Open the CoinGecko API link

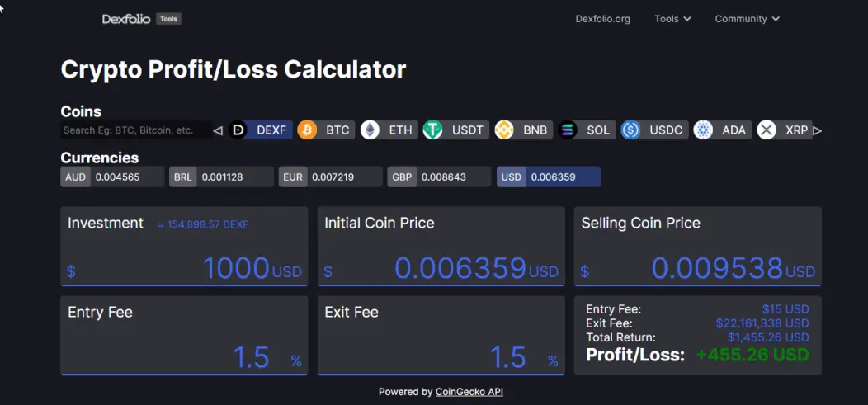coord(469,392)
